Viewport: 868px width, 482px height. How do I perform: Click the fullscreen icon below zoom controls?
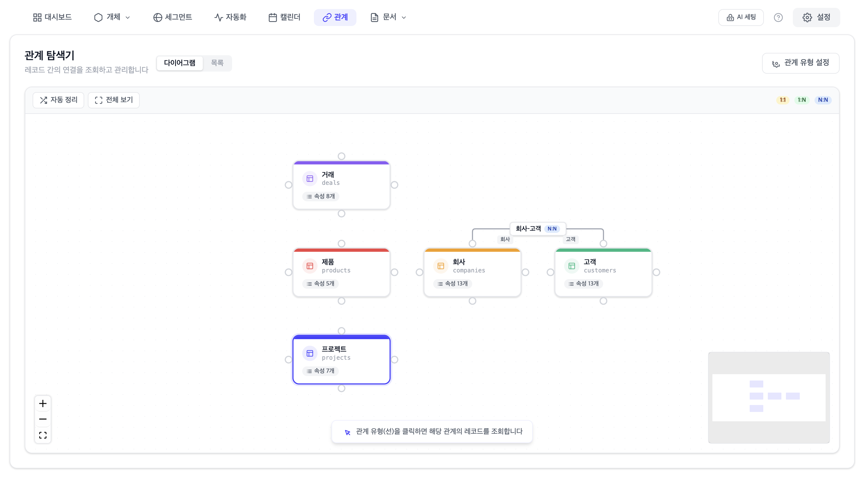pyautogui.click(x=43, y=435)
